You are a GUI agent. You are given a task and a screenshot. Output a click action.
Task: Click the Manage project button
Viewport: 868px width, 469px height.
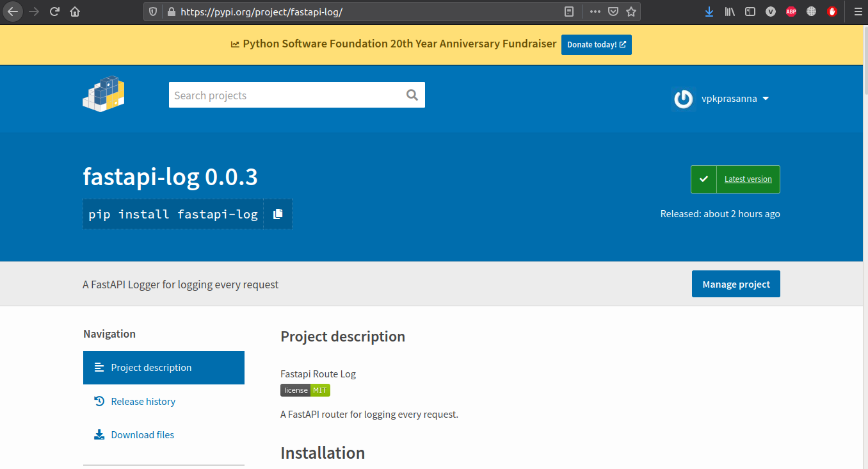tap(736, 284)
